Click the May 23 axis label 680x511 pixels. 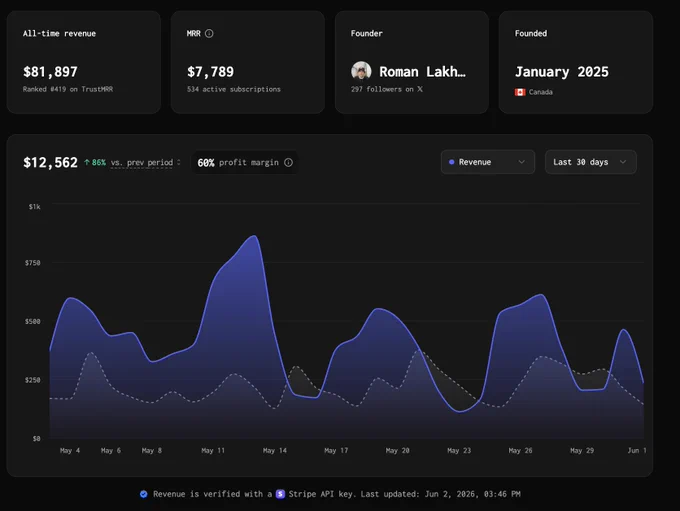click(x=459, y=450)
